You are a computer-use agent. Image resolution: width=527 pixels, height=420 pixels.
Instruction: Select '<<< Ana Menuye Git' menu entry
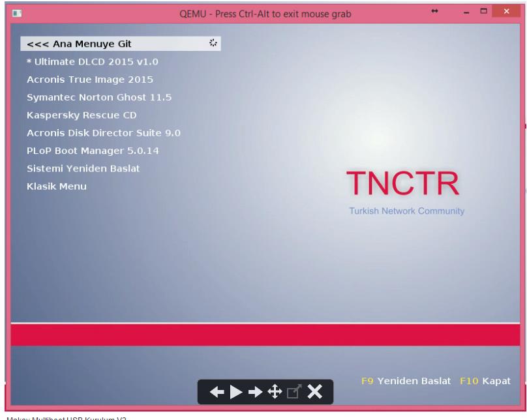pyautogui.click(x=120, y=44)
